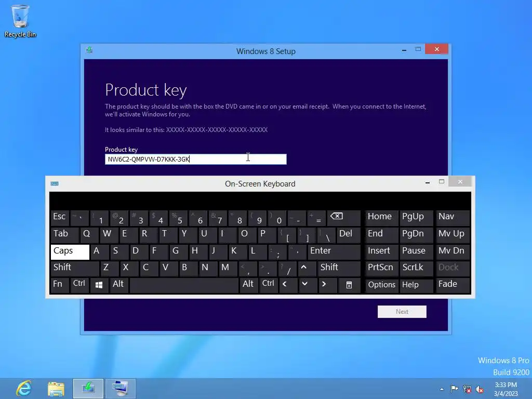Tap the PgUp key
The image size is (532, 399).
coord(416,218)
